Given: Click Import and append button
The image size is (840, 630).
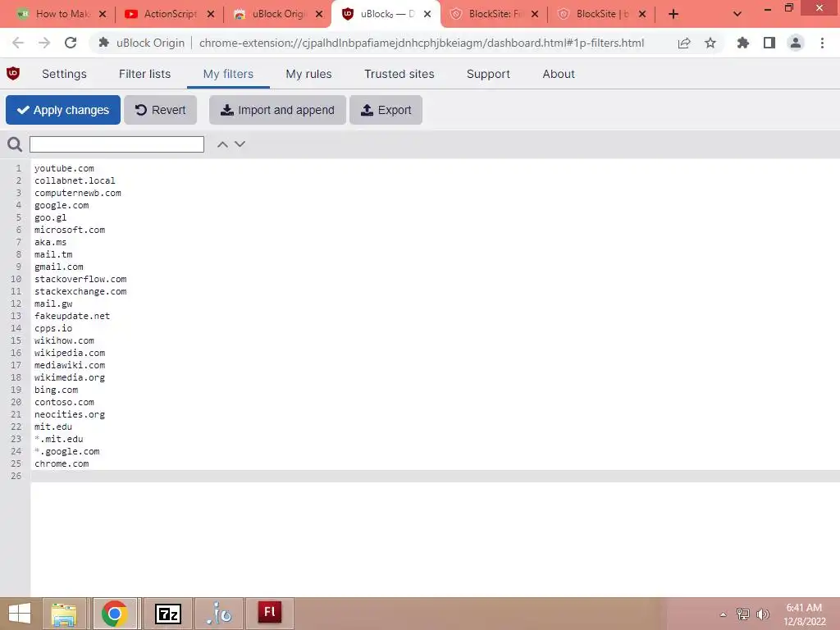Looking at the screenshot, I should [277, 110].
